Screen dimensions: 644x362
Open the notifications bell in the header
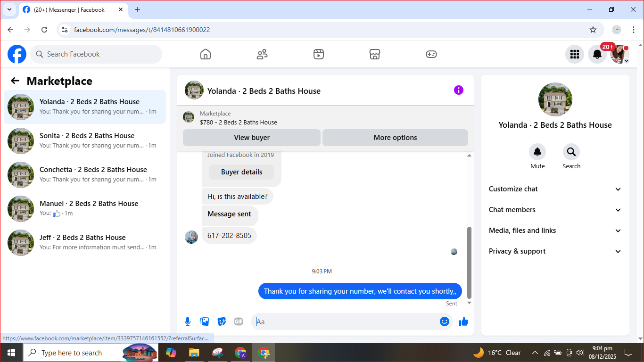point(597,54)
